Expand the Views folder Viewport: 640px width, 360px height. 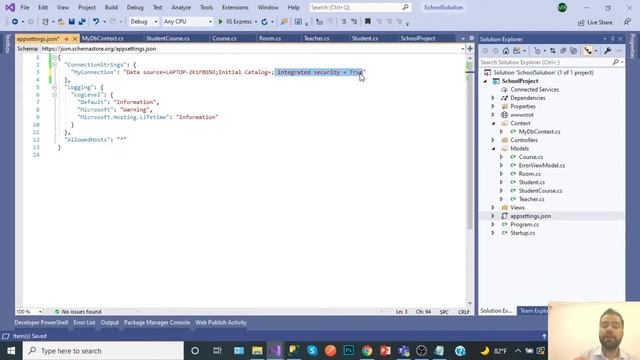(493, 207)
